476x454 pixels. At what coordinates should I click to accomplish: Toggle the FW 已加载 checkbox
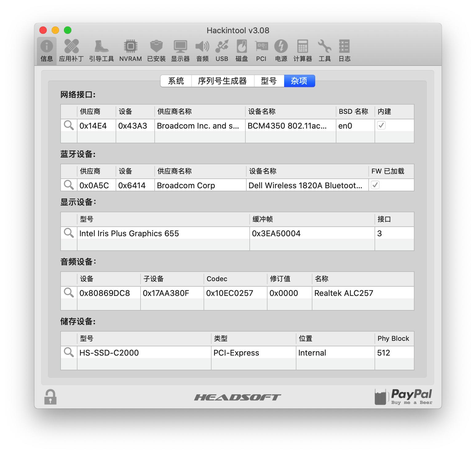pyautogui.click(x=375, y=185)
